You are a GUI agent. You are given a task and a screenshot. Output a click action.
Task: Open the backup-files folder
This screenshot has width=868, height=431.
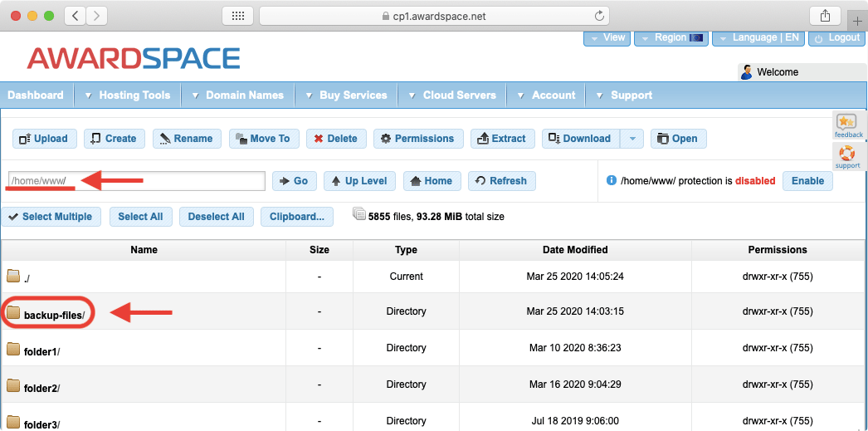[x=53, y=316]
